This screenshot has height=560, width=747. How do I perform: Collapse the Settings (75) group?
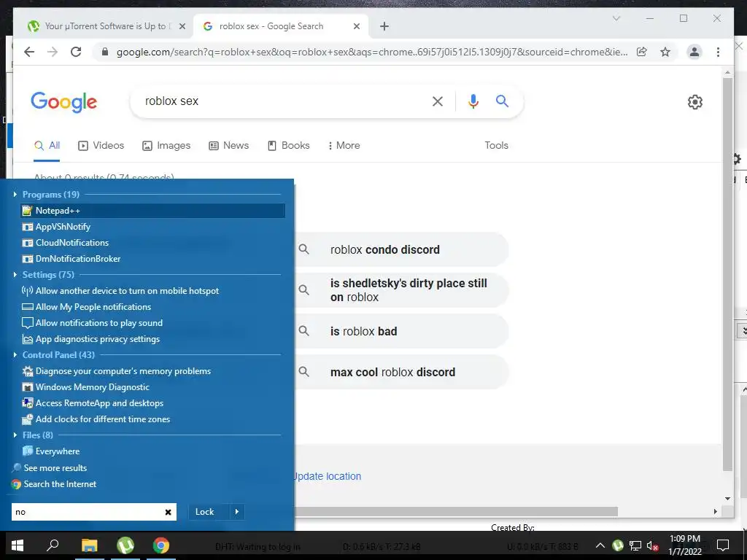(15, 275)
